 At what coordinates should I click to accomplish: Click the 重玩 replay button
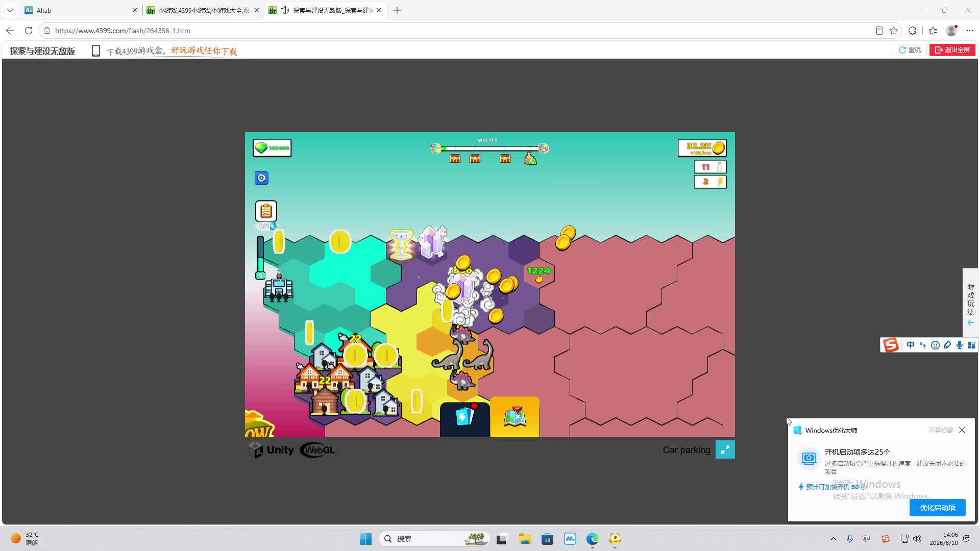[x=910, y=50]
